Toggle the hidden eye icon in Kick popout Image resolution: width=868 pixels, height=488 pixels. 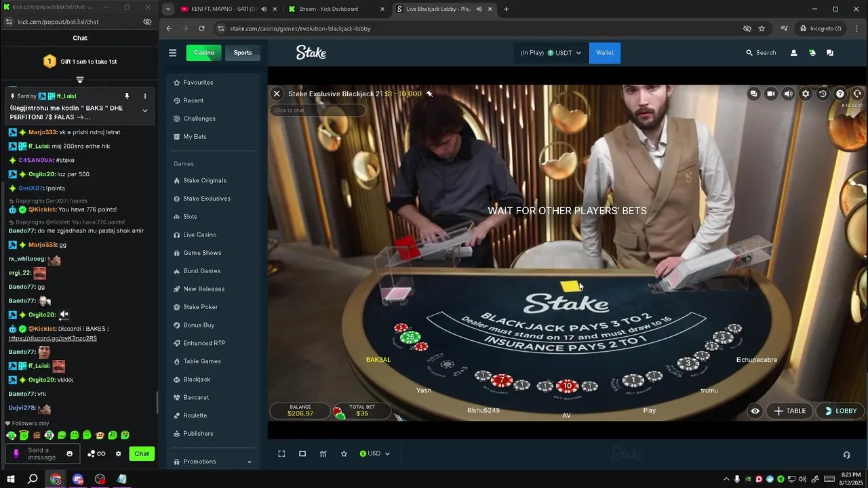147,22
